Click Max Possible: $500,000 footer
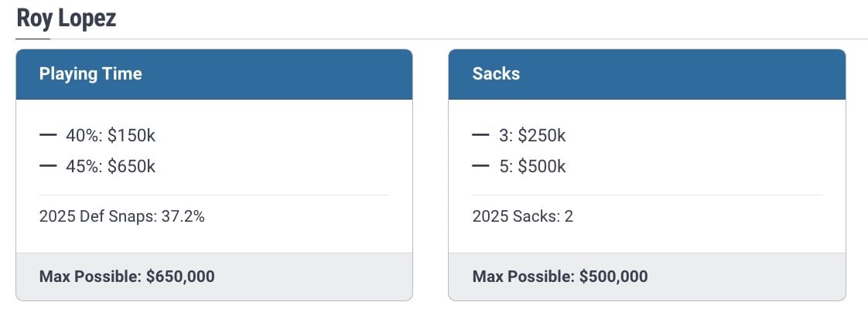 click(560, 277)
